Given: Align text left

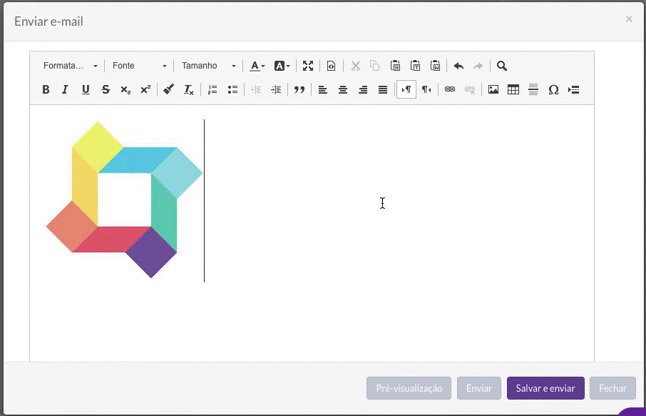Looking at the screenshot, I should 323,89.
